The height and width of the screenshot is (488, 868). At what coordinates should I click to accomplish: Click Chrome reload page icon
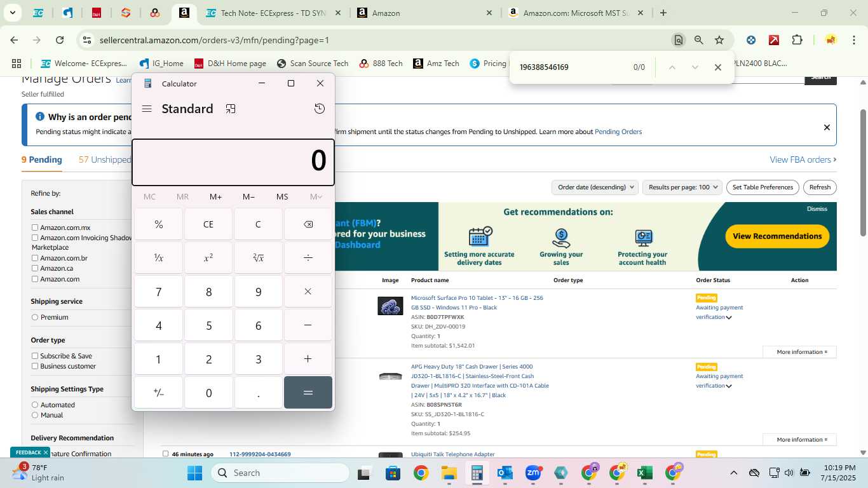tap(60, 40)
